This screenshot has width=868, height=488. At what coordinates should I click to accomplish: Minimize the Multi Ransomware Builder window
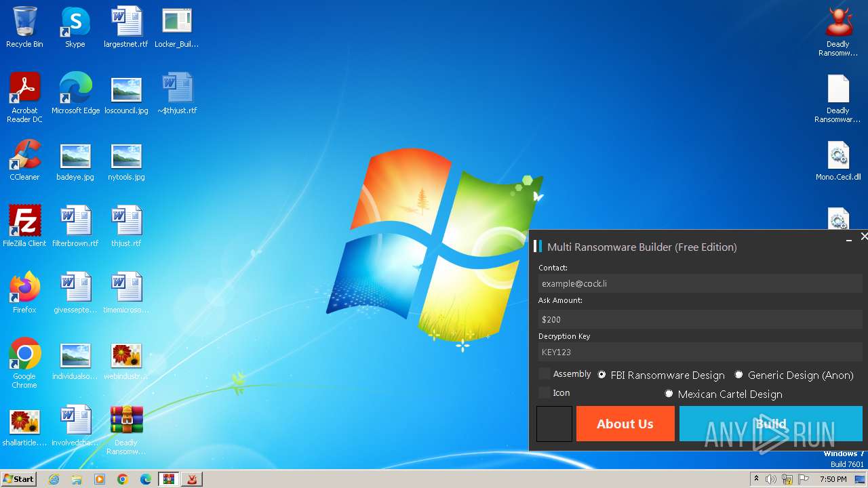coord(849,239)
